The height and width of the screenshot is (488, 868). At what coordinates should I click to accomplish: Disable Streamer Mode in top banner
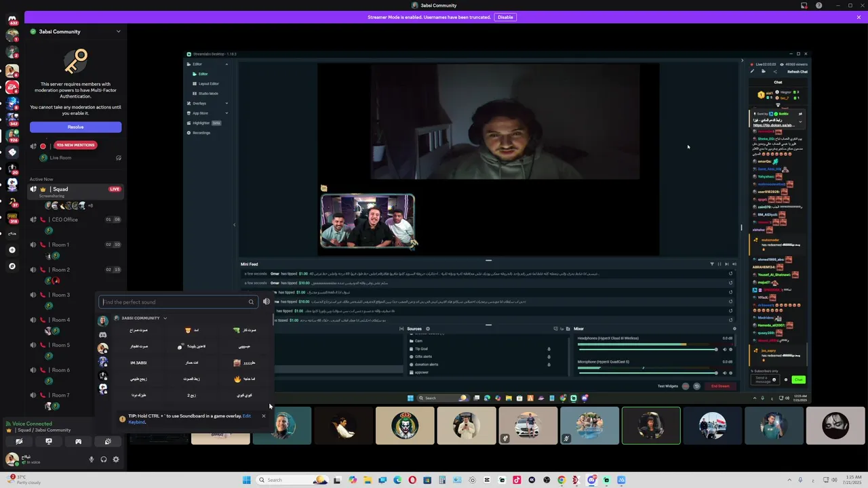tap(505, 17)
